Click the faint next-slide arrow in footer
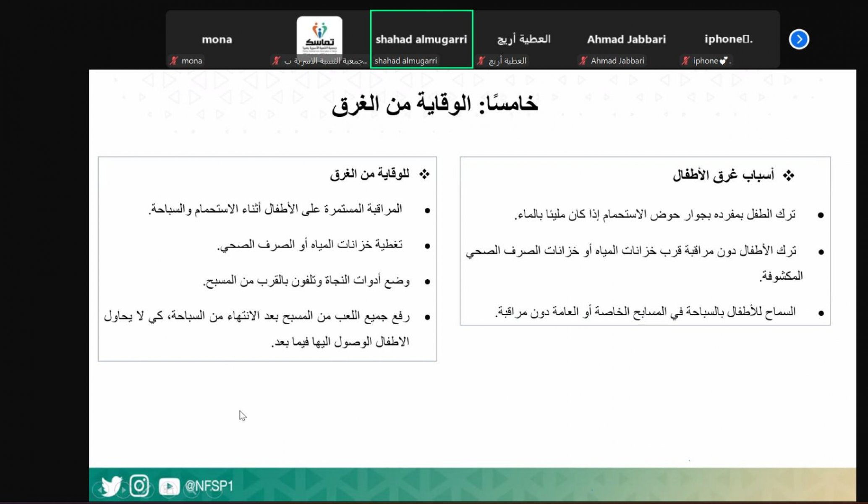 click(x=124, y=490)
